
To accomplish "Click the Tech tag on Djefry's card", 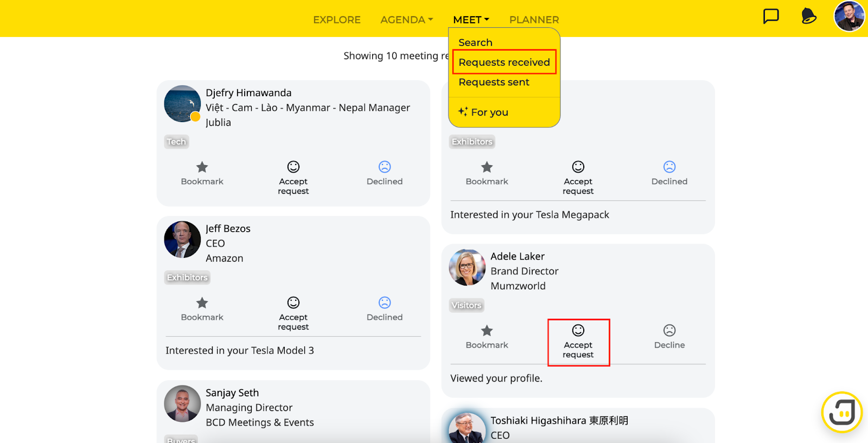I will [x=176, y=142].
